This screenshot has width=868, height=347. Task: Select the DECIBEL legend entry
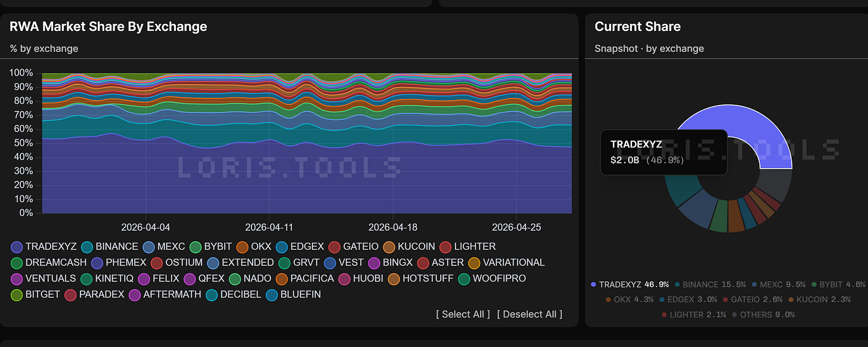tap(234, 295)
